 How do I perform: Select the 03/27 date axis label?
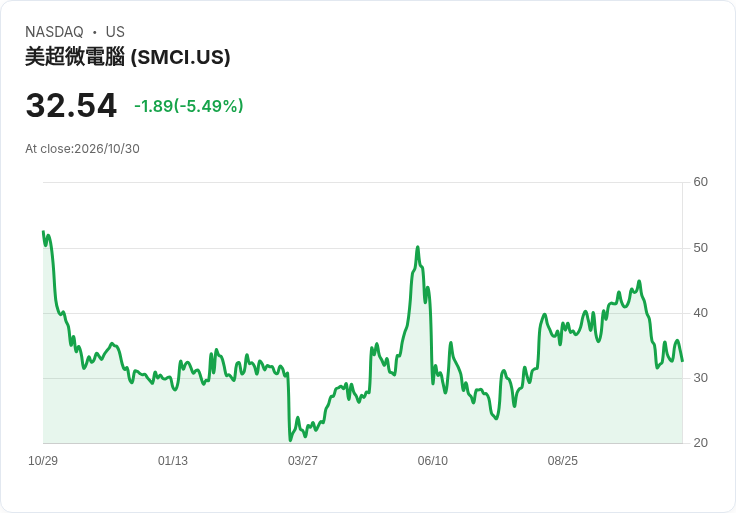click(303, 461)
